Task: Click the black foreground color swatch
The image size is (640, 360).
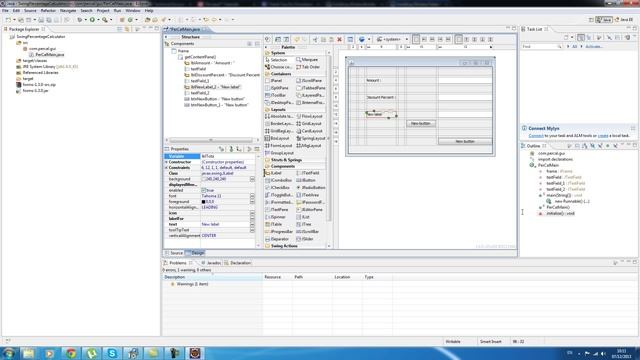Action: tap(203, 202)
